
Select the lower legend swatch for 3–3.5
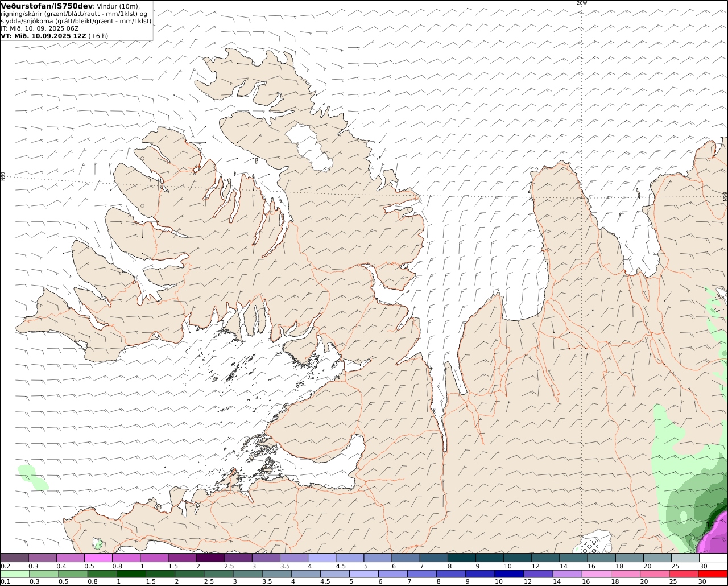pyautogui.click(x=247, y=574)
